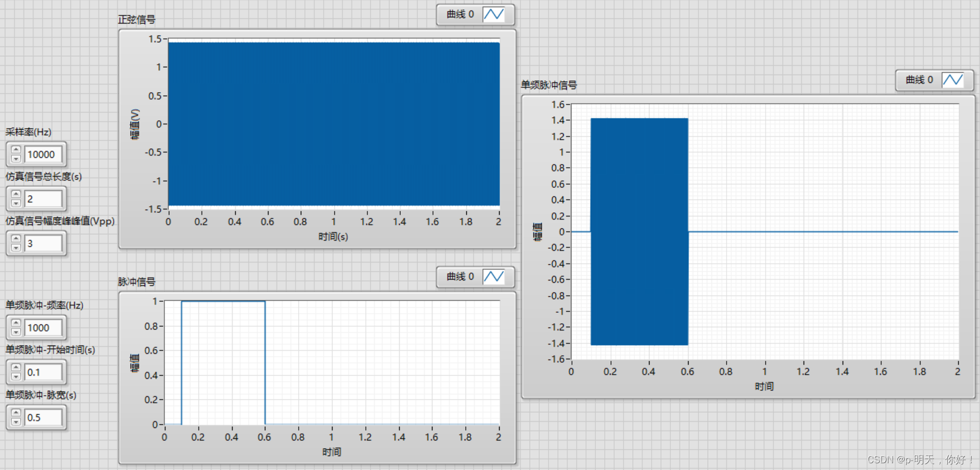Click the 仿真信号总长度 field showing 2
The height and width of the screenshot is (470, 980).
click(43, 199)
